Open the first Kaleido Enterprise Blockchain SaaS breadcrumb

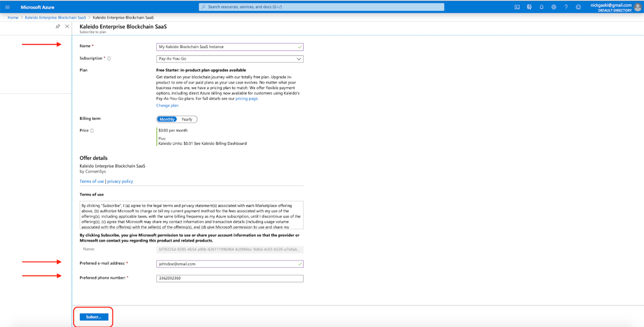(55, 17)
